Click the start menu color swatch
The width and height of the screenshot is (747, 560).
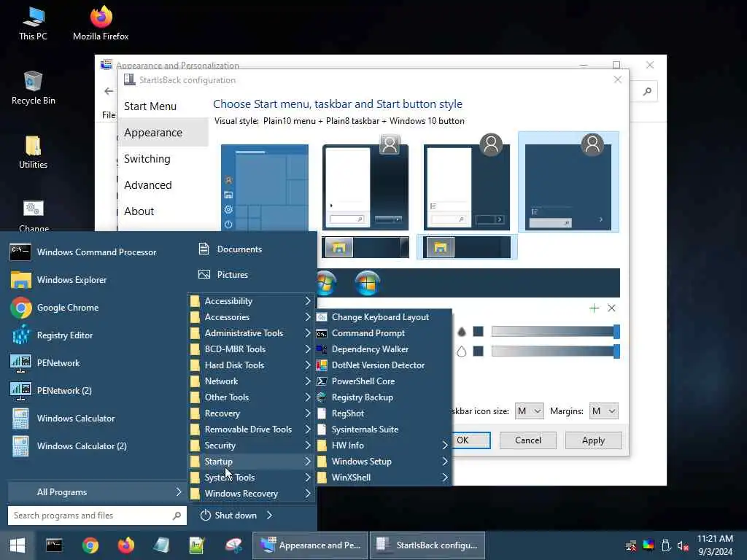point(479,332)
